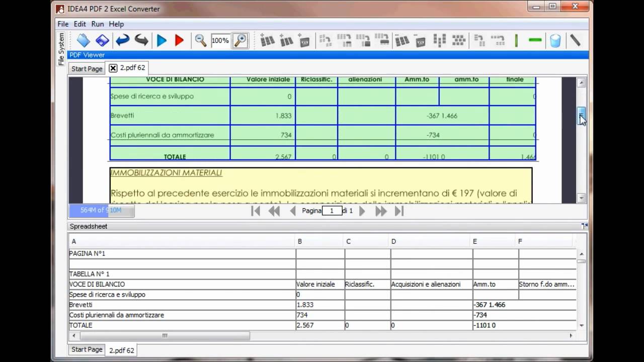Click the PDF viewer vertical scrollbar thumb
The width and height of the screenshot is (644, 362).
pyautogui.click(x=582, y=116)
